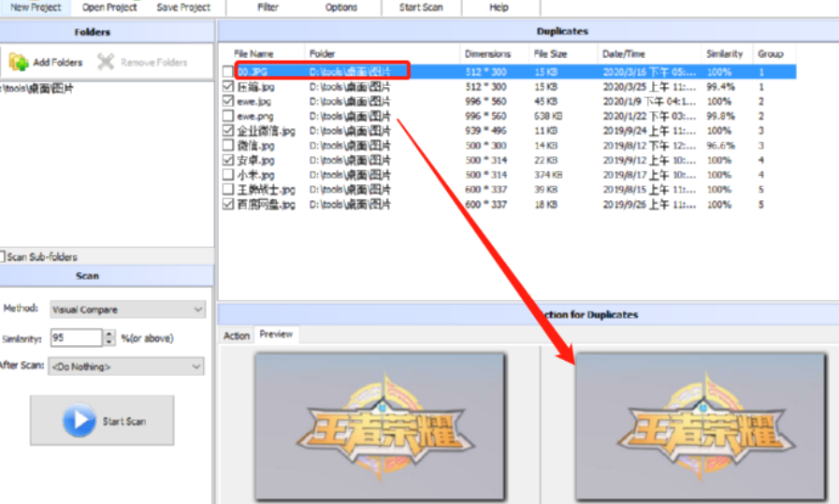
Task: Sort by the Date/Time column header
Action: 623,54
